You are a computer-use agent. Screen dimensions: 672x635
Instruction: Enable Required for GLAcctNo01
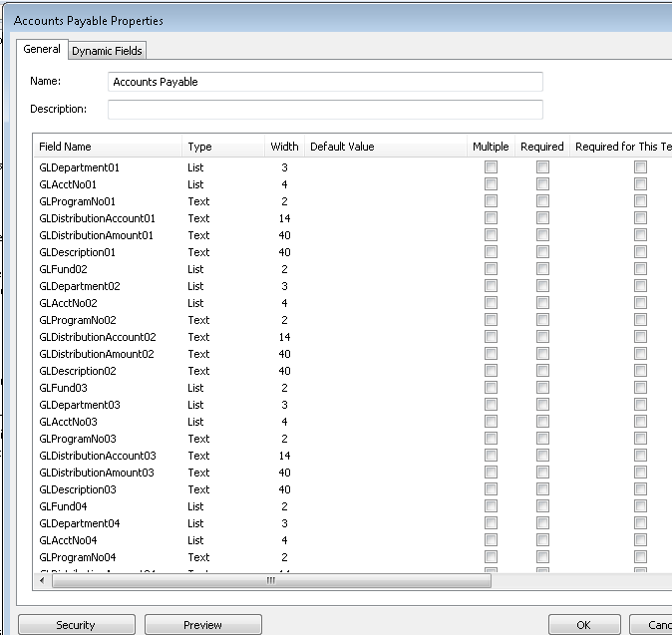[542, 185]
